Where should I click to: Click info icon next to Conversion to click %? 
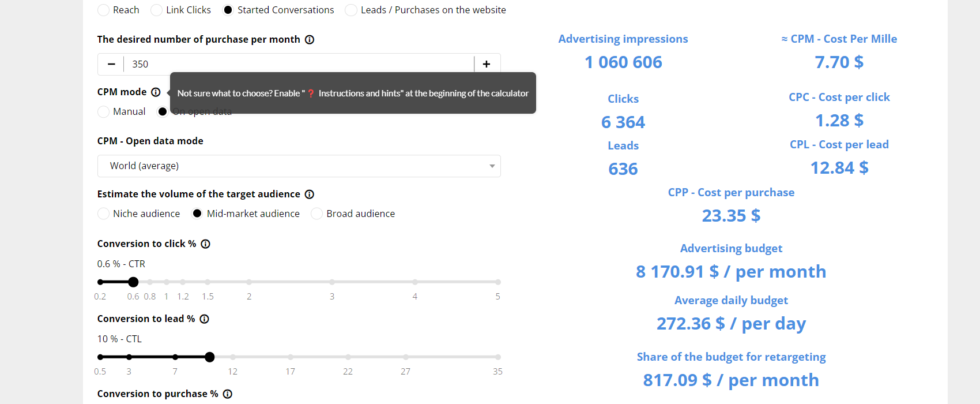[x=206, y=244]
